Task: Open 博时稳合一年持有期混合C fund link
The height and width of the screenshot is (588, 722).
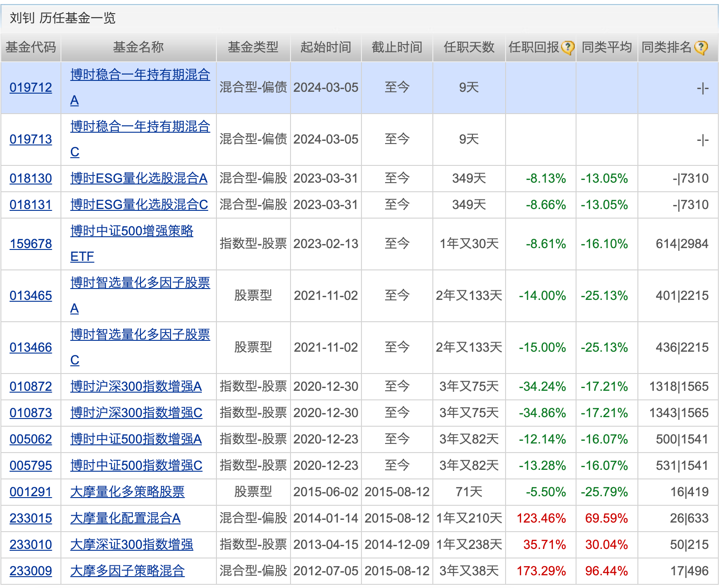Action: [x=140, y=126]
